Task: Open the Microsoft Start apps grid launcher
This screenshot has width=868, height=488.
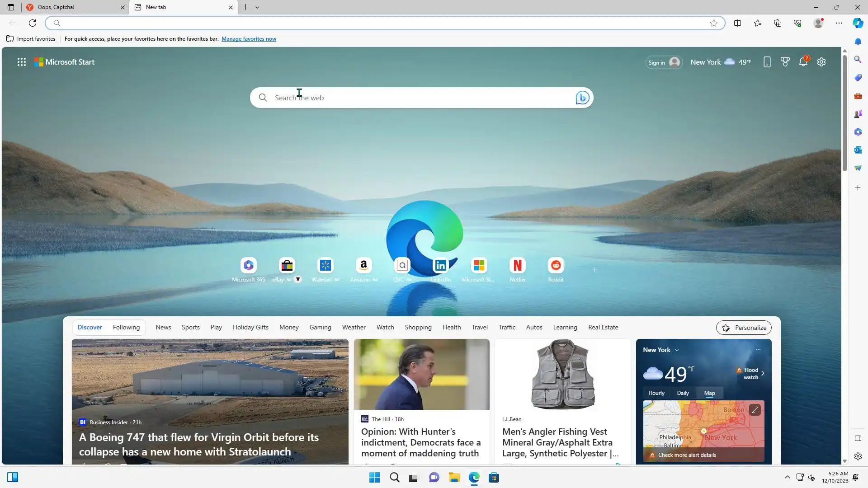Action: [x=21, y=62]
